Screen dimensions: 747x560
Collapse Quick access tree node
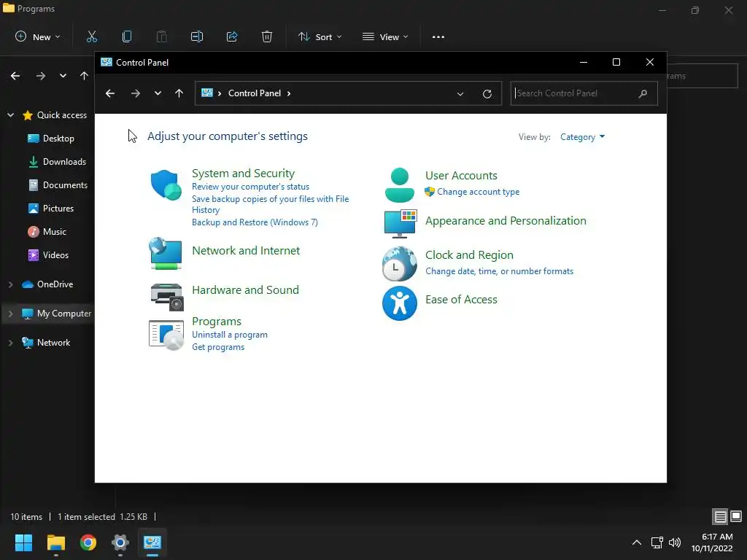(10, 114)
